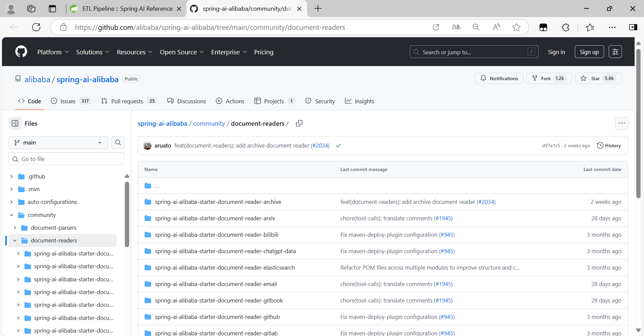The height and width of the screenshot is (336, 644).
Task: Open the Solutions dropdown menu
Action: pyautogui.click(x=93, y=52)
